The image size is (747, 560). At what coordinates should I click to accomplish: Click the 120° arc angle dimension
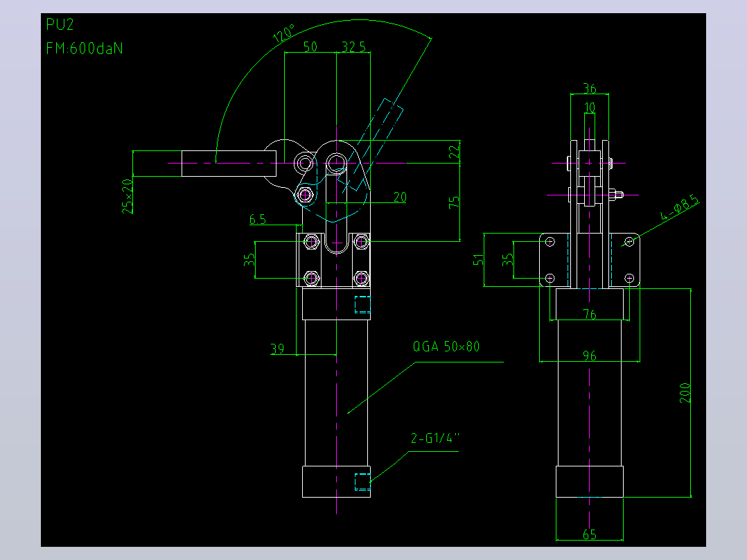[x=284, y=34]
